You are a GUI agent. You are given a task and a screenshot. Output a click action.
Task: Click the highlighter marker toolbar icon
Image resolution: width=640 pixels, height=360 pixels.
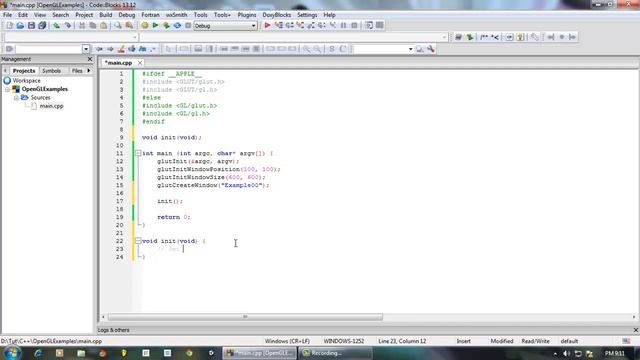click(121, 49)
